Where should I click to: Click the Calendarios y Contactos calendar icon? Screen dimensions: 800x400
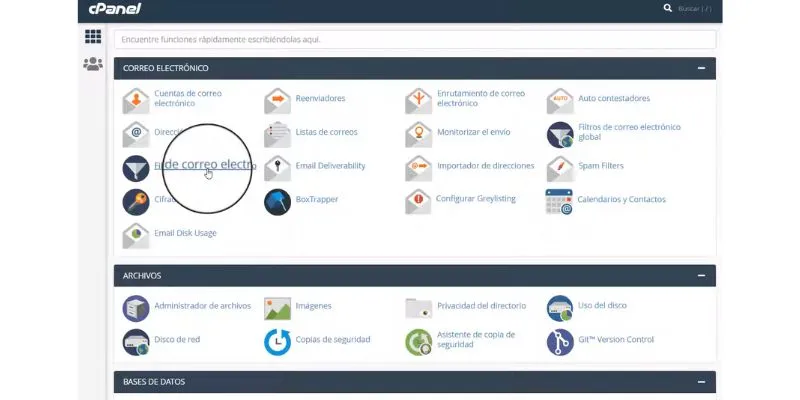click(x=559, y=202)
